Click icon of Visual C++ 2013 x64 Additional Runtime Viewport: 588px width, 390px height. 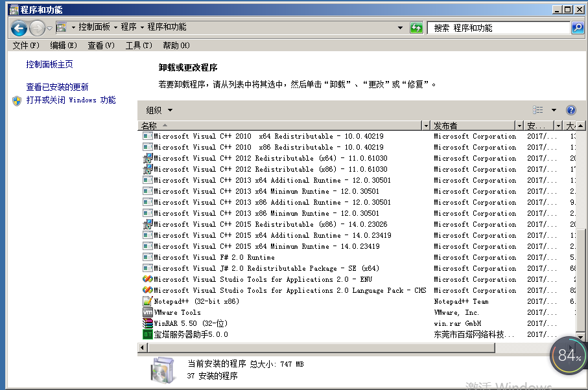point(148,180)
